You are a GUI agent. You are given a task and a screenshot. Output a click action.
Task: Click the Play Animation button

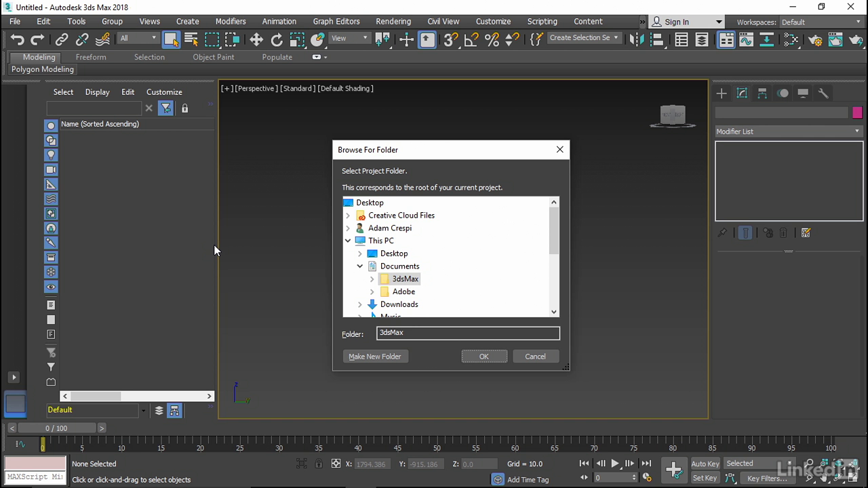pos(616,464)
